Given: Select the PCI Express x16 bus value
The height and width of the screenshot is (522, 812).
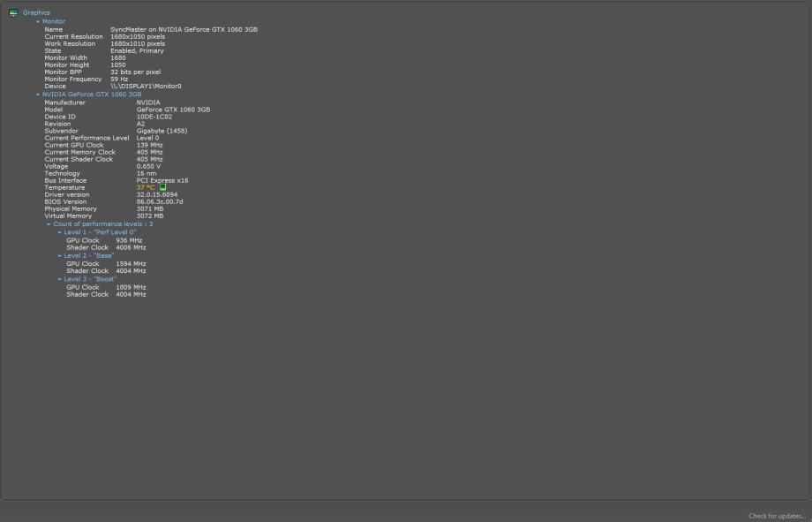Looking at the screenshot, I should pos(162,181).
